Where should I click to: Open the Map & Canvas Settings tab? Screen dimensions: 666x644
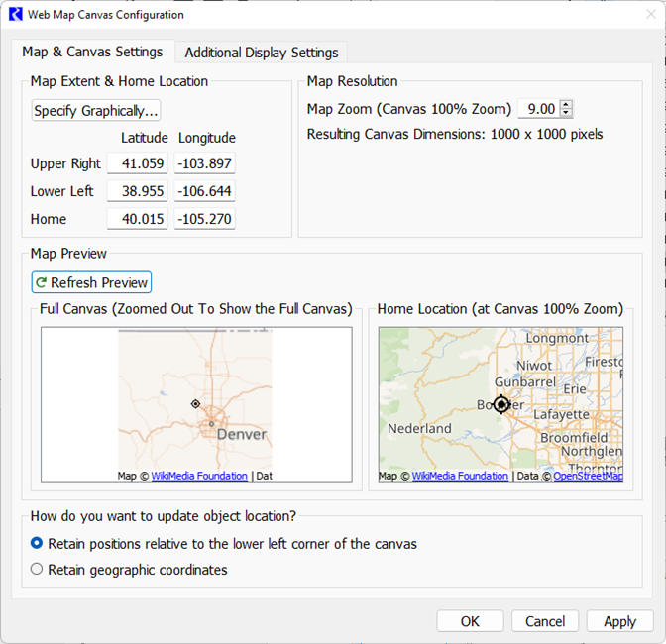(x=93, y=52)
